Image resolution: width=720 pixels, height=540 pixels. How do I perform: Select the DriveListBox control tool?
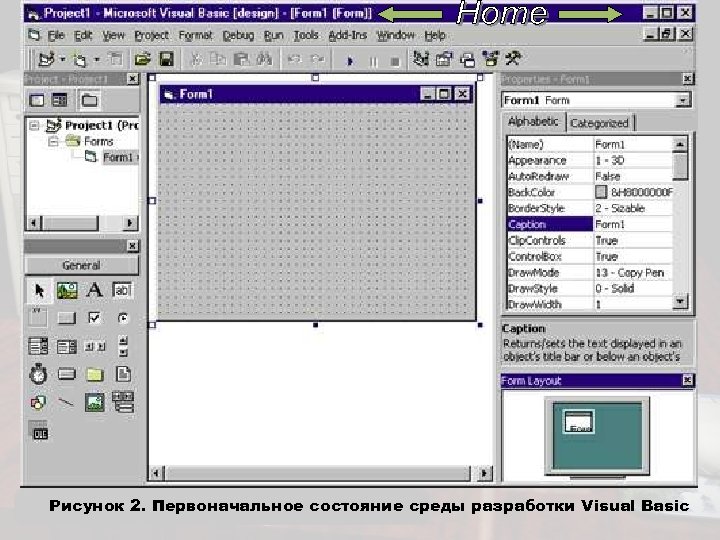67,374
